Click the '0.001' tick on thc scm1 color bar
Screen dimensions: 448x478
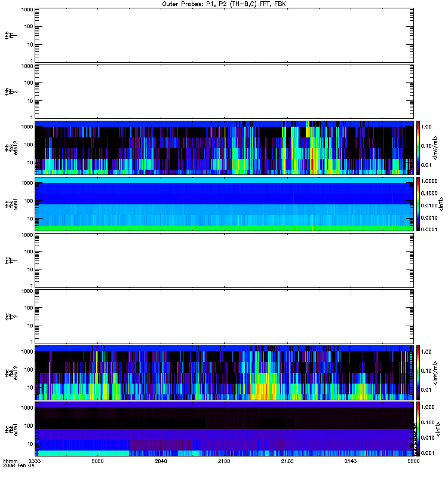(x=428, y=453)
